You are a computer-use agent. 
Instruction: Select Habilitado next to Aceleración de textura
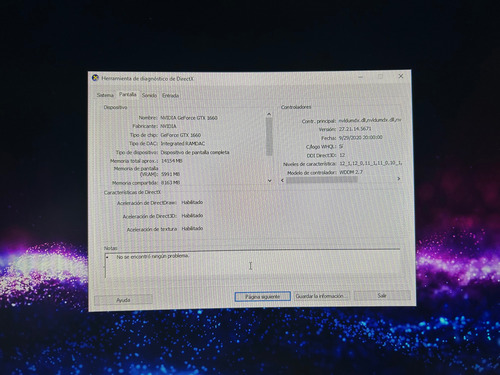click(x=192, y=228)
